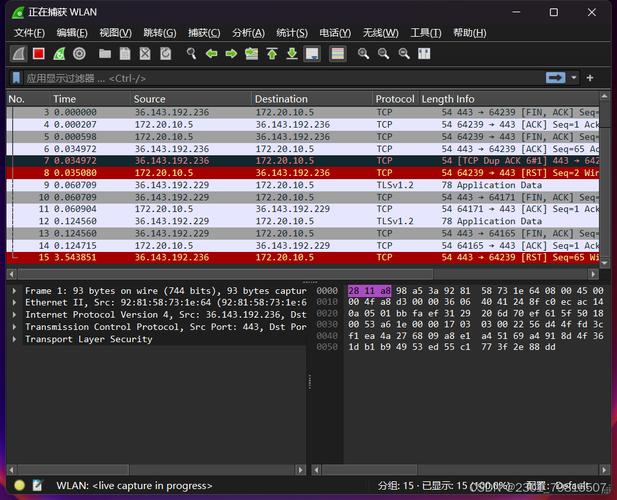Open the 捕获(C) menu
The height and width of the screenshot is (500, 617).
(x=204, y=33)
